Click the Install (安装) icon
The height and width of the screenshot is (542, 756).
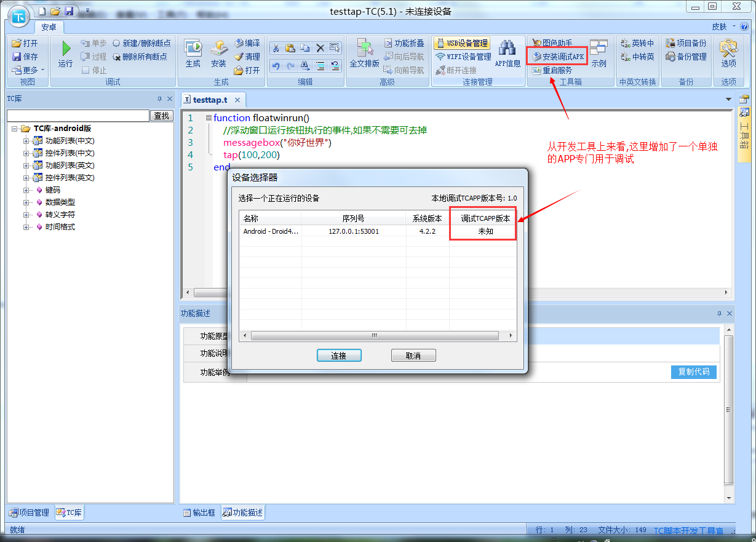[218, 49]
